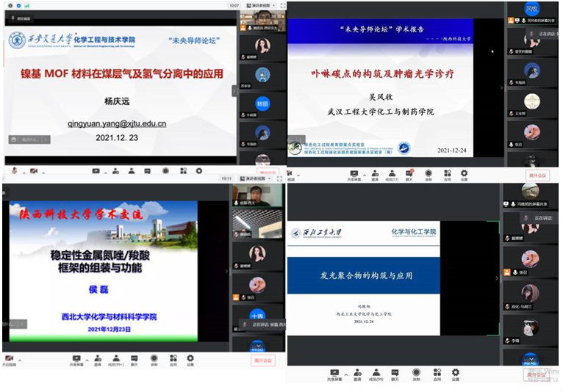Image resolution: width=563 pixels, height=392 pixels.
Task: Expand video options arrow in bottom-left toolbar
Action: pyautogui.click(x=20, y=360)
